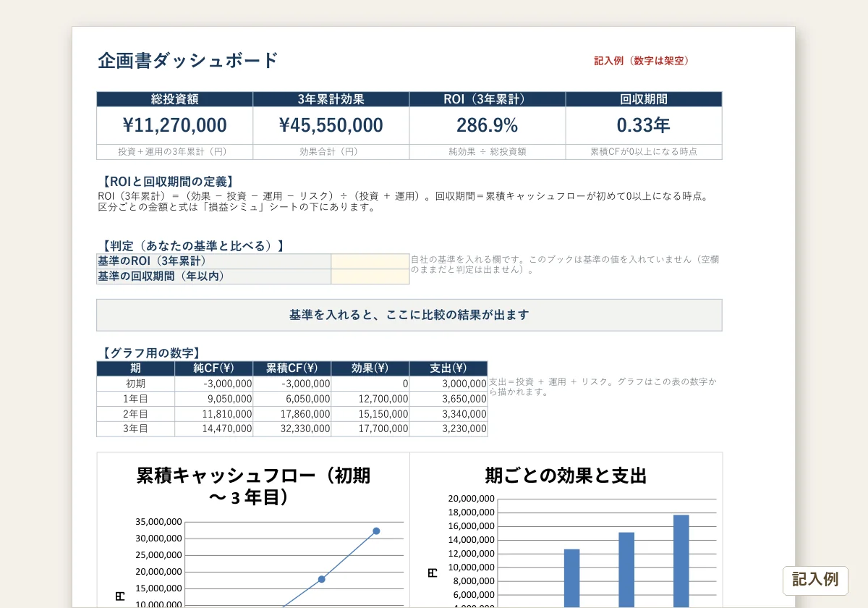868x608 pixels.
Task: Click the 支出(¥) column header
Action: click(448, 368)
